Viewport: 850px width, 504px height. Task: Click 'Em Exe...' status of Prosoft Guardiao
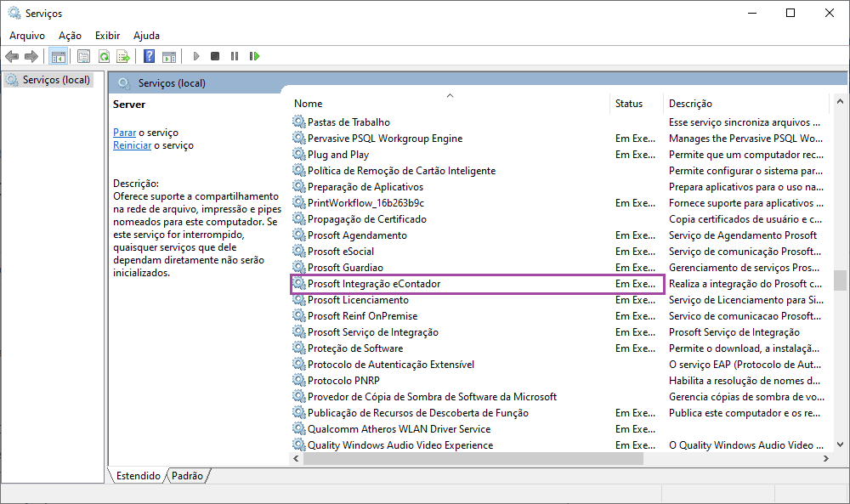(x=635, y=268)
